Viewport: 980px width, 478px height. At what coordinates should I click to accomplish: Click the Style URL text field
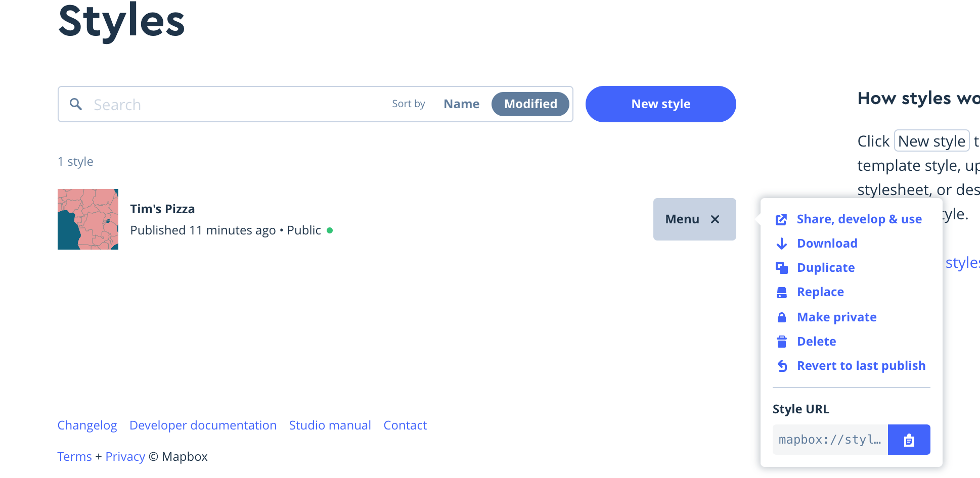tap(830, 440)
